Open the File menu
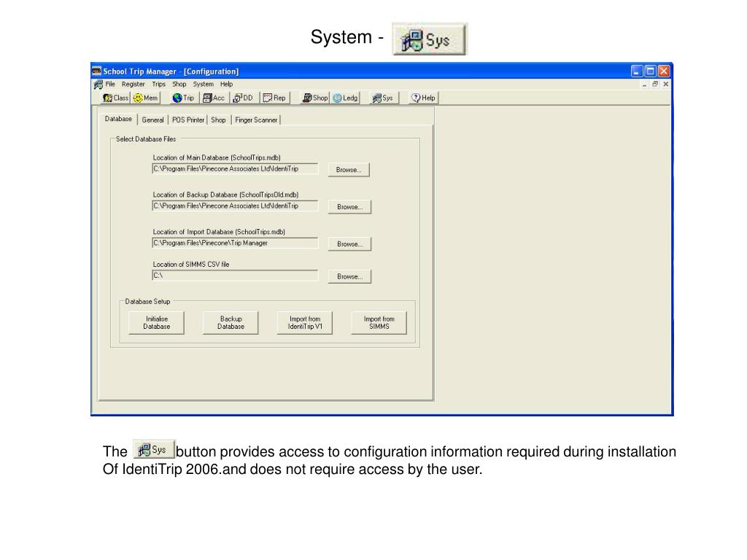Image resolution: width=747 pixels, height=560 pixels. 110,85
